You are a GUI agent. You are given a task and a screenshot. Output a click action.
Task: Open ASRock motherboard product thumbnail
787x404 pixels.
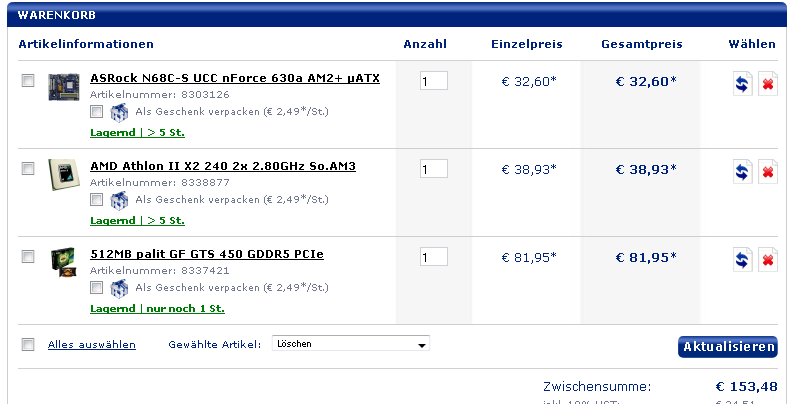[x=63, y=85]
